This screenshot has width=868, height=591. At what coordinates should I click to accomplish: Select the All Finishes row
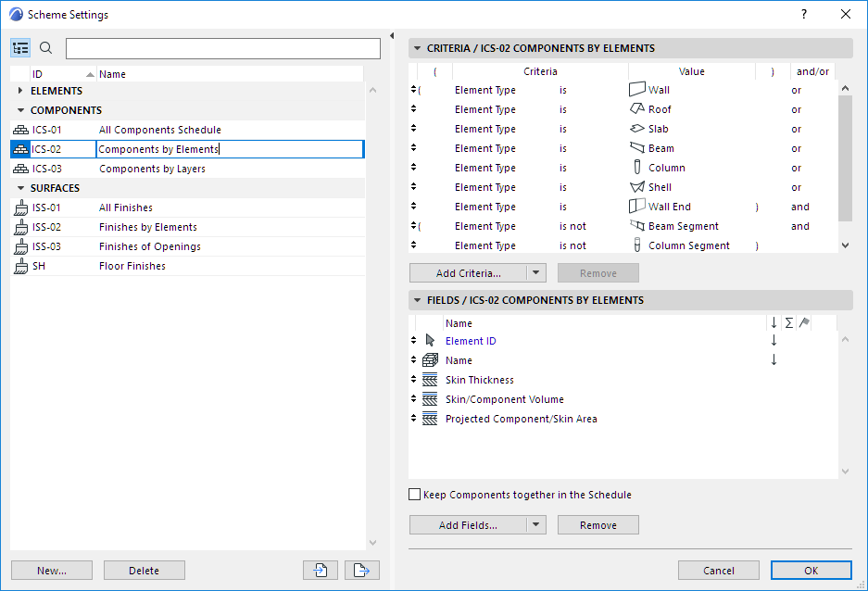point(187,207)
